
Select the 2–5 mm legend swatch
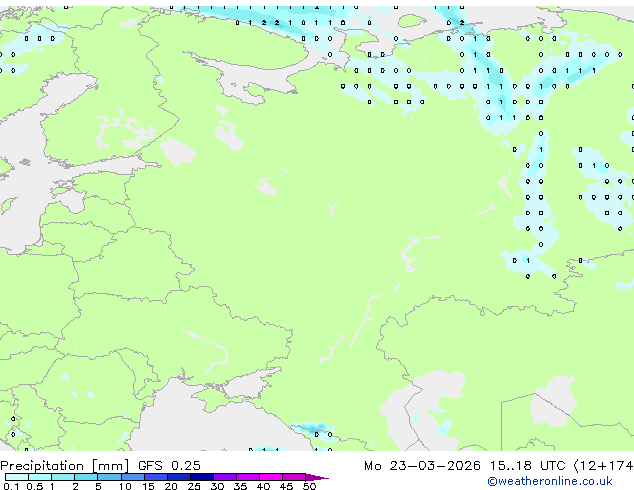pos(86,477)
